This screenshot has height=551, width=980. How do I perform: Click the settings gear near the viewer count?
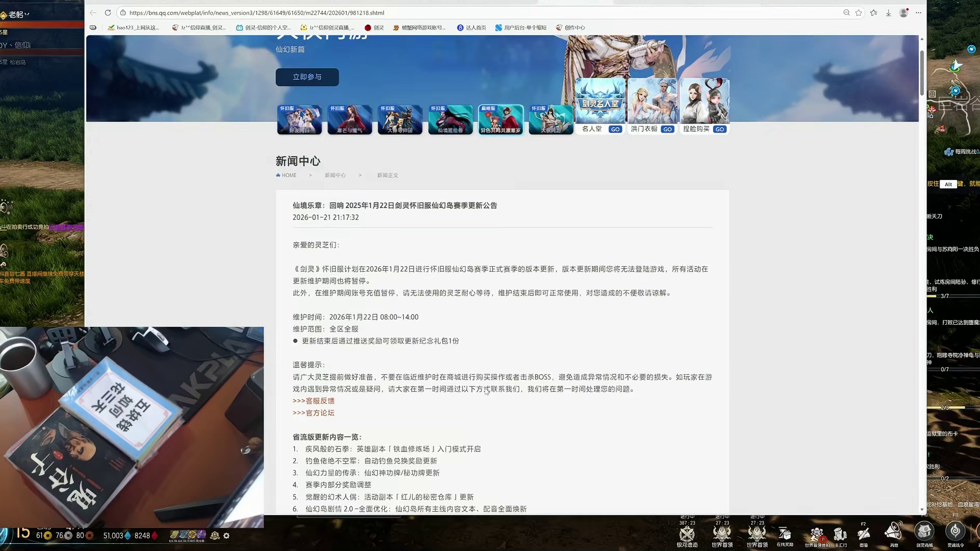[x=226, y=536]
